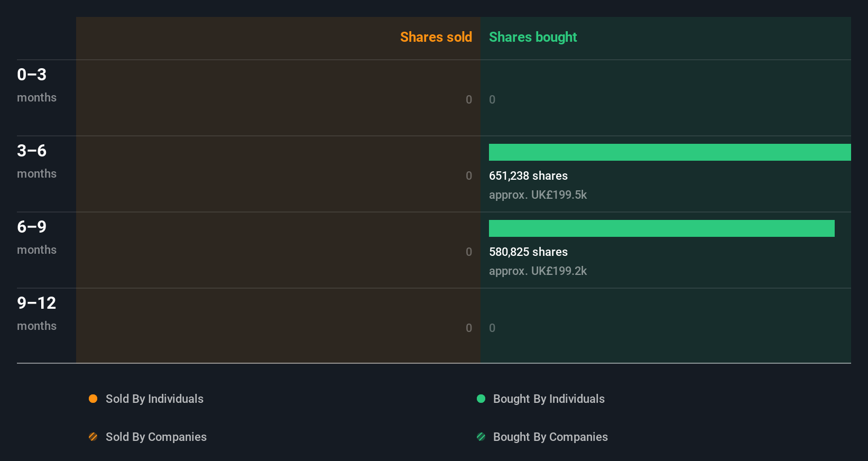Screen dimensions: 868x461
Task: Click the green Bought By Individuals legend dot
Action: [481, 399]
